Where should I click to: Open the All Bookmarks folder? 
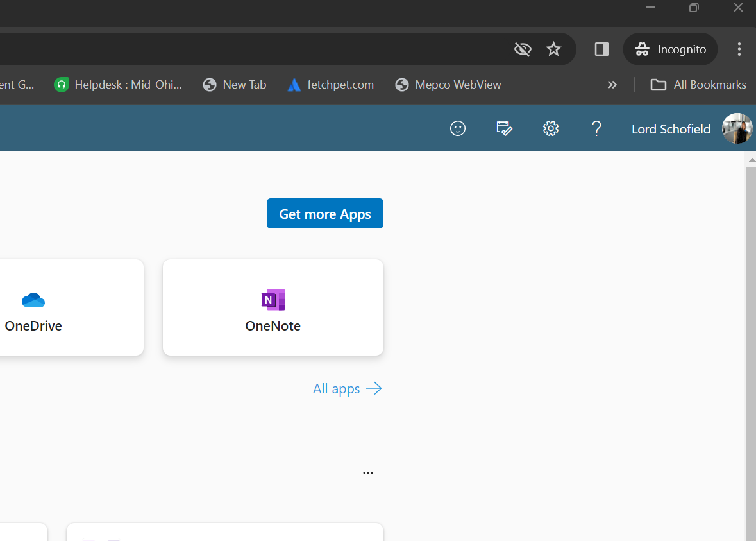(x=698, y=85)
